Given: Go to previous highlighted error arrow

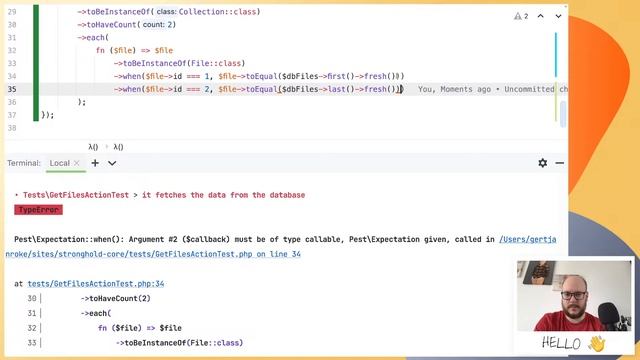Looking at the screenshot, I should point(540,16).
